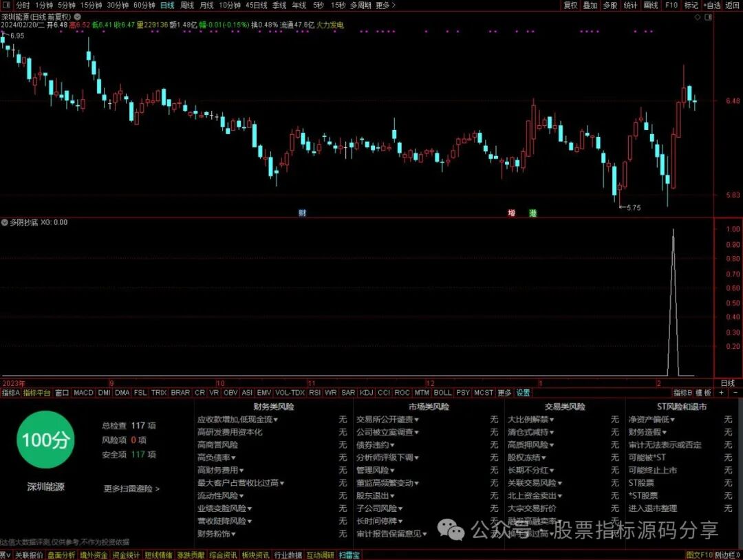Switch to 60分钟 period
Viewport: 743px width, 560px height.
[144, 6]
